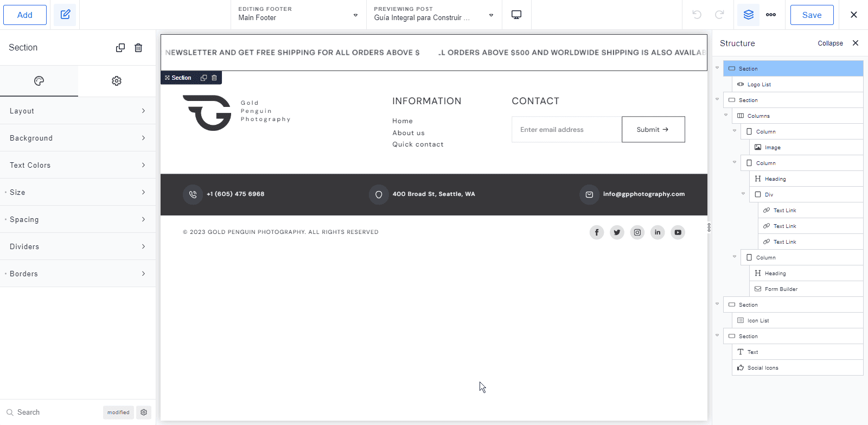Open the three-dots more options menu
868x425 pixels.
point(771,15)
